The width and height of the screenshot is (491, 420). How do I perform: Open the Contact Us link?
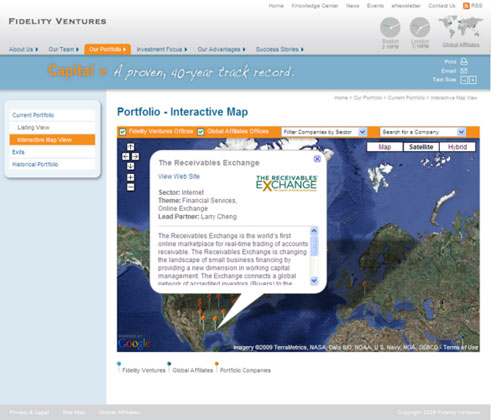(x=442, y=6)
